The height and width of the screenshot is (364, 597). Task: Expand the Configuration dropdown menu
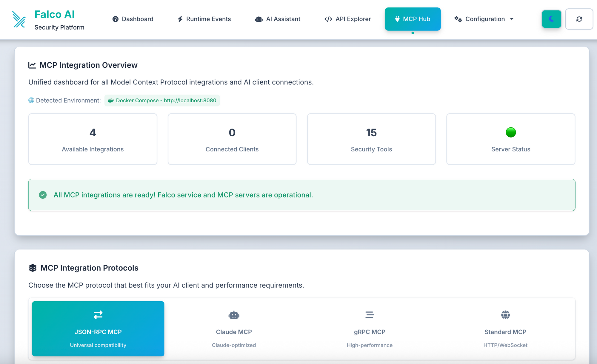[x=484, y=19]
